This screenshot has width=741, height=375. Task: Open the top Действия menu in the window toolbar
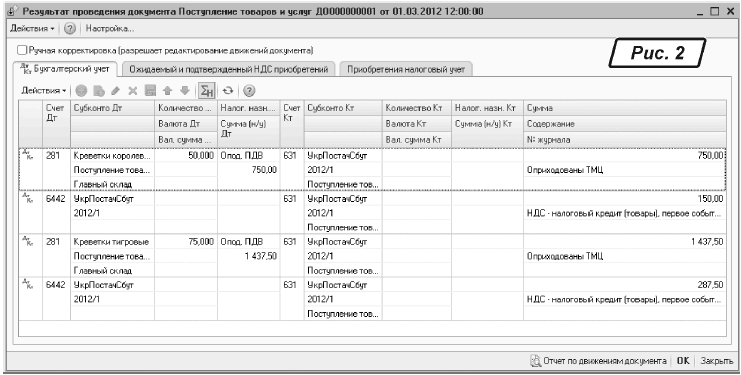[x=32, y=28]
